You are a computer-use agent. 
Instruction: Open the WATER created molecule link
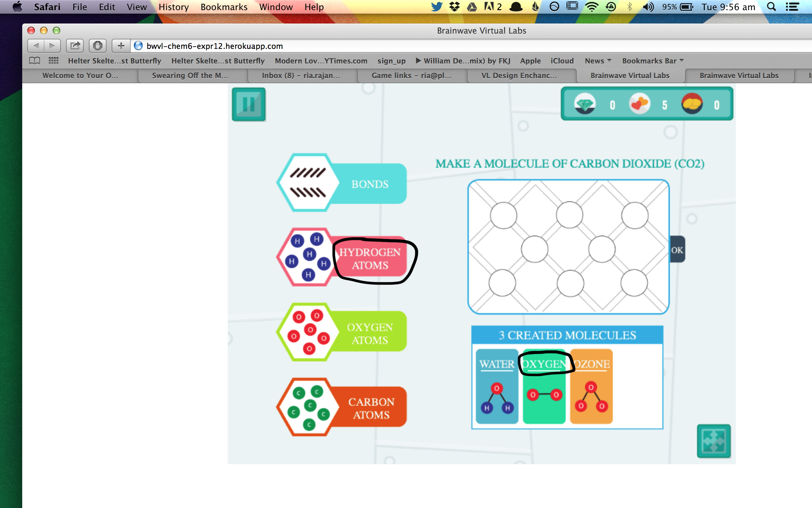click(x=497, y=364)
